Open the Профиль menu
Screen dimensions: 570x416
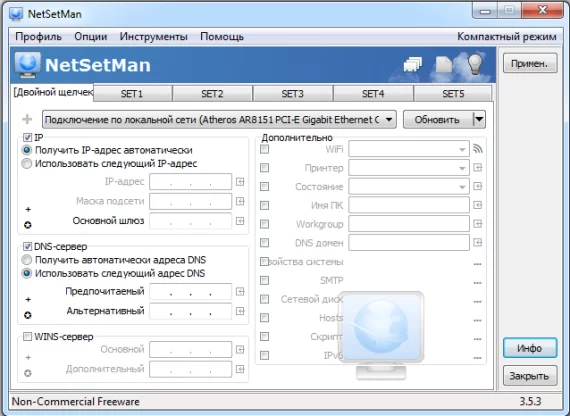(39, 37)
